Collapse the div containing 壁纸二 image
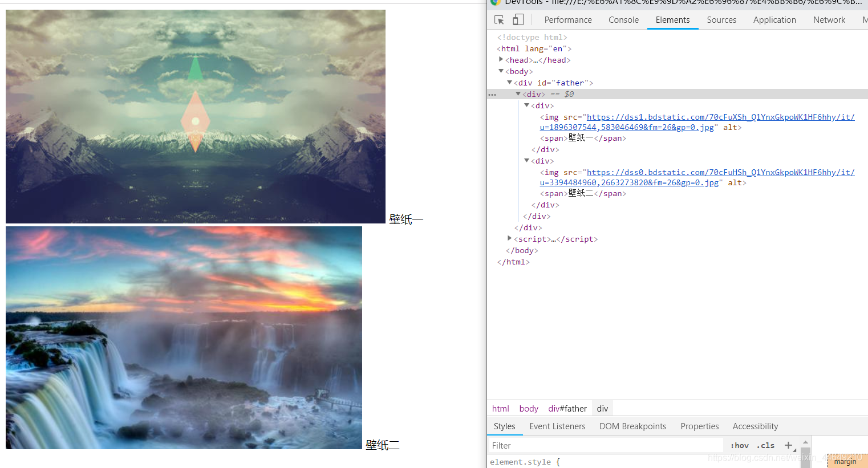This screenshot has height=468, width=868. click(x=527, y=161)
